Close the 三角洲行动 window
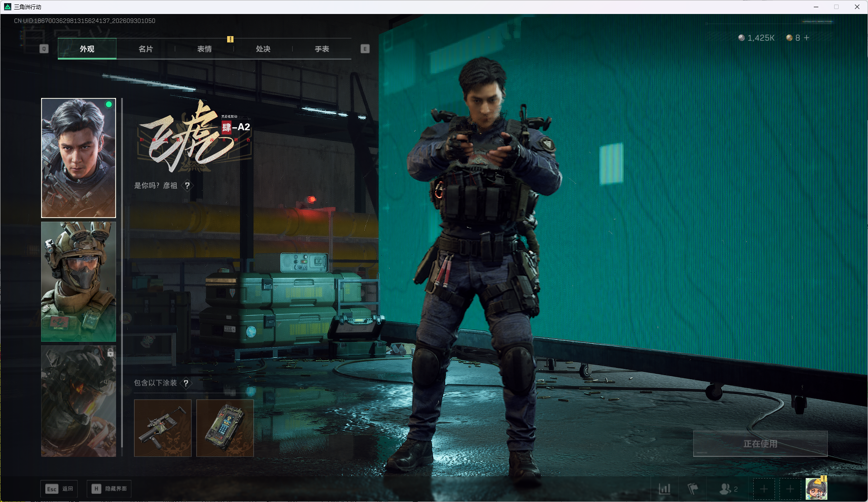This screenshot has width=868, height=502. 857,7
